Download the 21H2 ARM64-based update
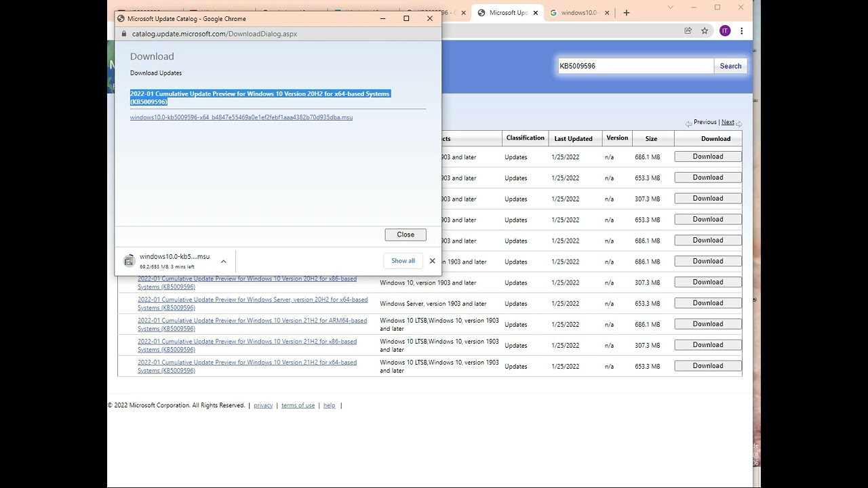The width and height of the screenshot is (868, 488). click(x=708, y=324)
